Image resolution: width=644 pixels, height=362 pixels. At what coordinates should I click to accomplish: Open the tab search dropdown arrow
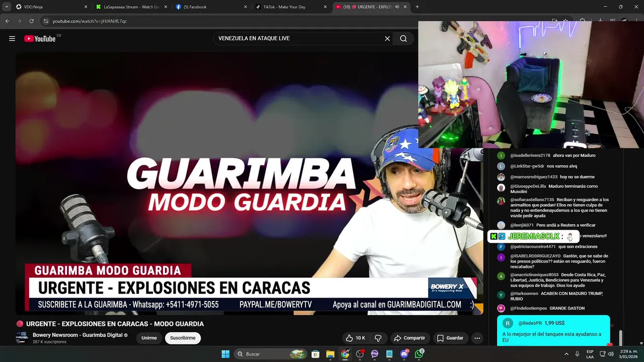pyautogui.click(x=7, y=7)
